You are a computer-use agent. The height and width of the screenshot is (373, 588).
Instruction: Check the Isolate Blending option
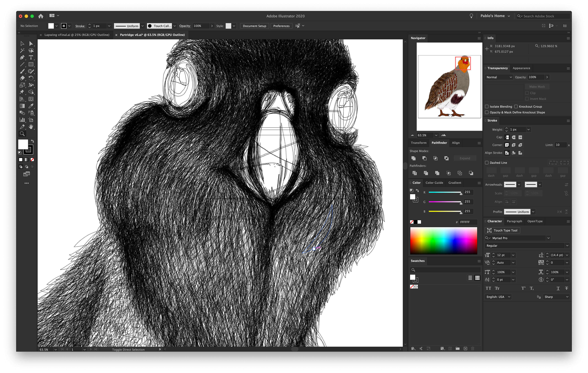coord(487,107)
